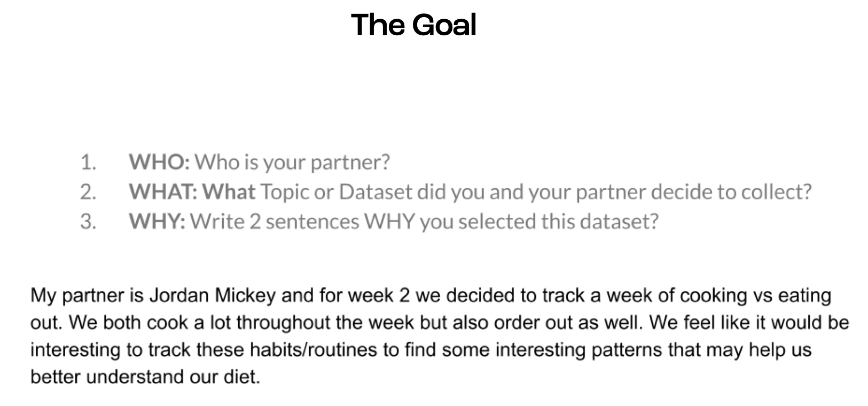Click the list number "2."
Image resolution: width=868 pixels, height=406 pixels.
pyautogui.click(x=88, y=192)
